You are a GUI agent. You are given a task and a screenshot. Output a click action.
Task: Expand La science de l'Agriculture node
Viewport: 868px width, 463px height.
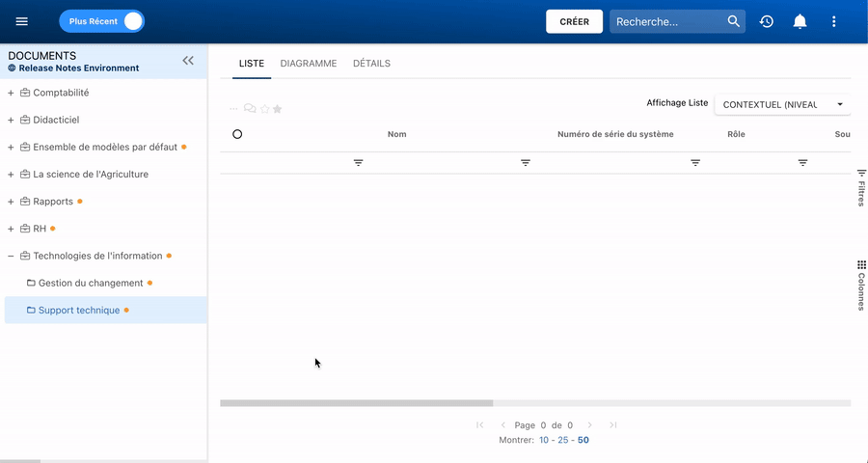tap(11, 175)
